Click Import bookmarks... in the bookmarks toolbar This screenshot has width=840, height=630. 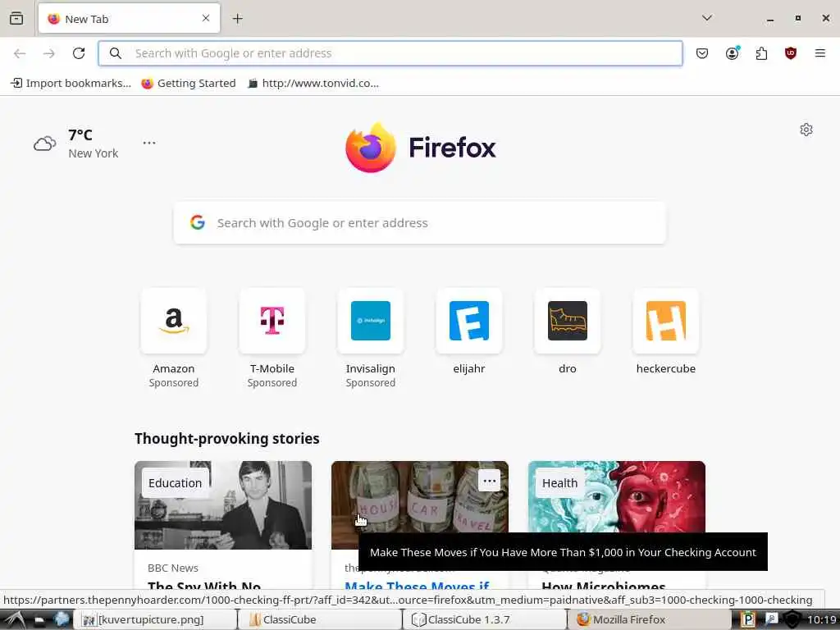coord(71,83)
